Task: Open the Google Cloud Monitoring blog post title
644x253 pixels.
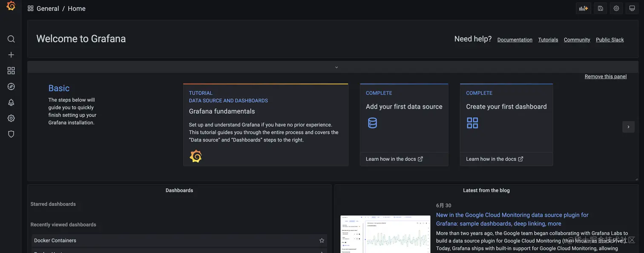Action: click(512, 219)
